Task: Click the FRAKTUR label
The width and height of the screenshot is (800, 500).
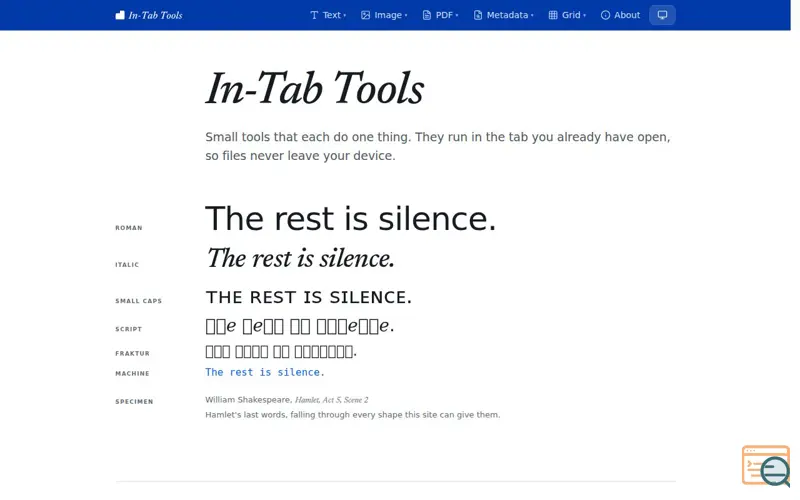Action: pyautogui.click(x=133, y=354)
